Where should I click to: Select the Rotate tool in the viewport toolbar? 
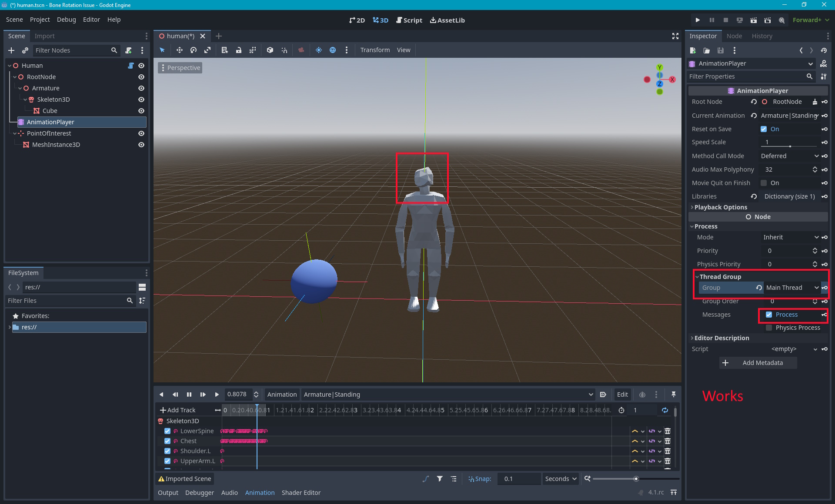tap(194, 50)
